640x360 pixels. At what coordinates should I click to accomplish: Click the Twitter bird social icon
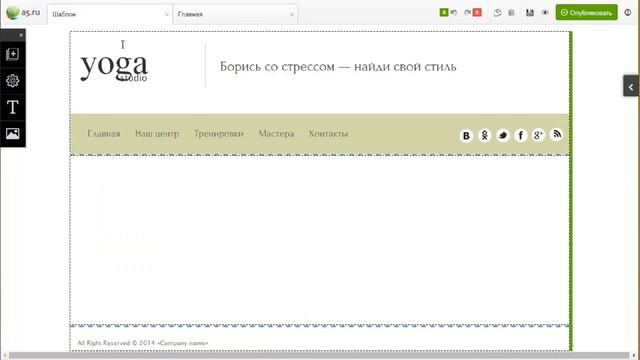coord(503,135)
